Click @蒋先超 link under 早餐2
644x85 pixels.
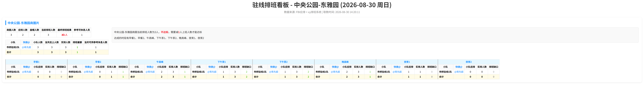pos(88,72)
